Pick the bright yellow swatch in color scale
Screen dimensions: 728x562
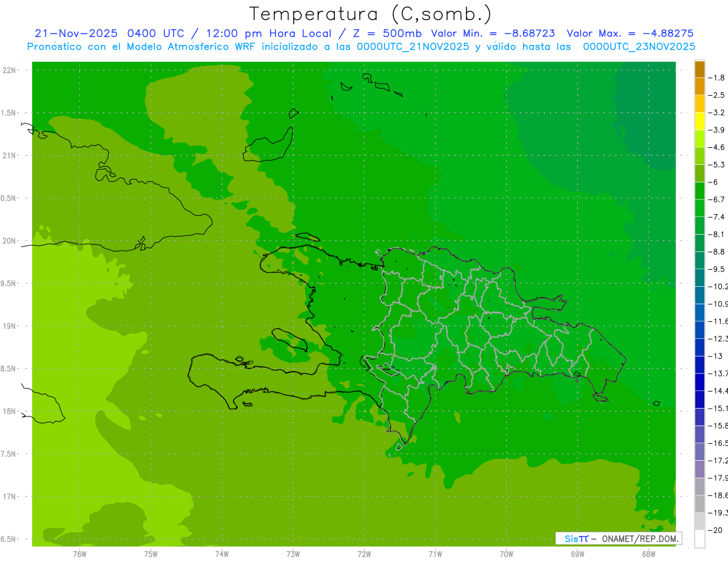click(x=699, y=121)
